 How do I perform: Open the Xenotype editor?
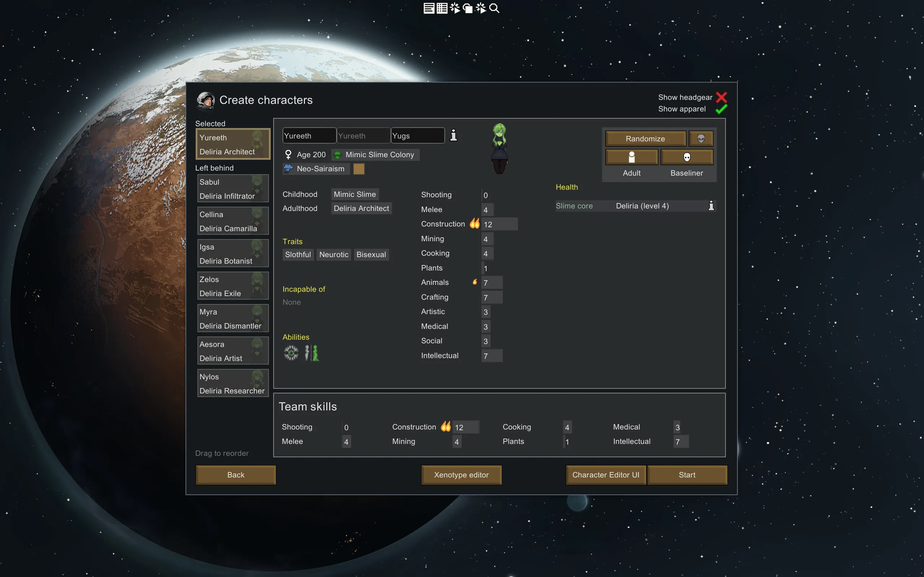click(461, 475)
